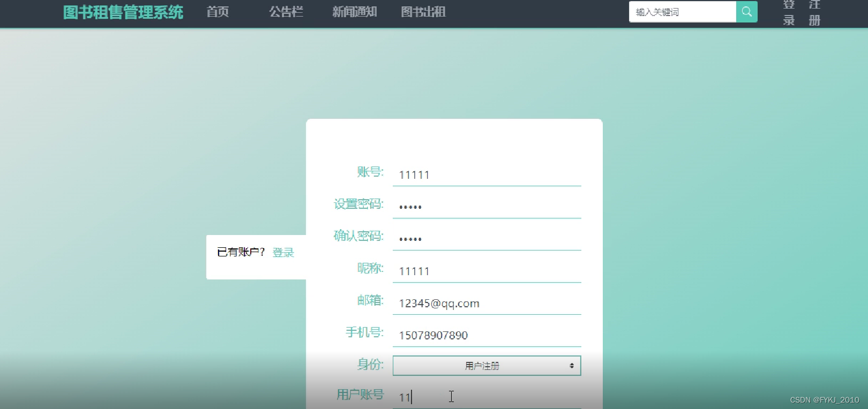
Task: Click the 身份 field label
Action: tap(370, 365)
